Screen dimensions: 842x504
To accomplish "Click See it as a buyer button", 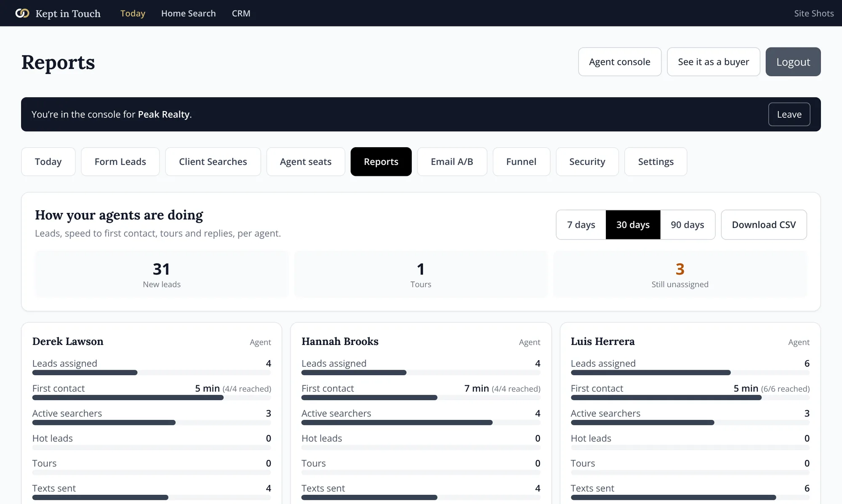I will [x=714, y=62].
